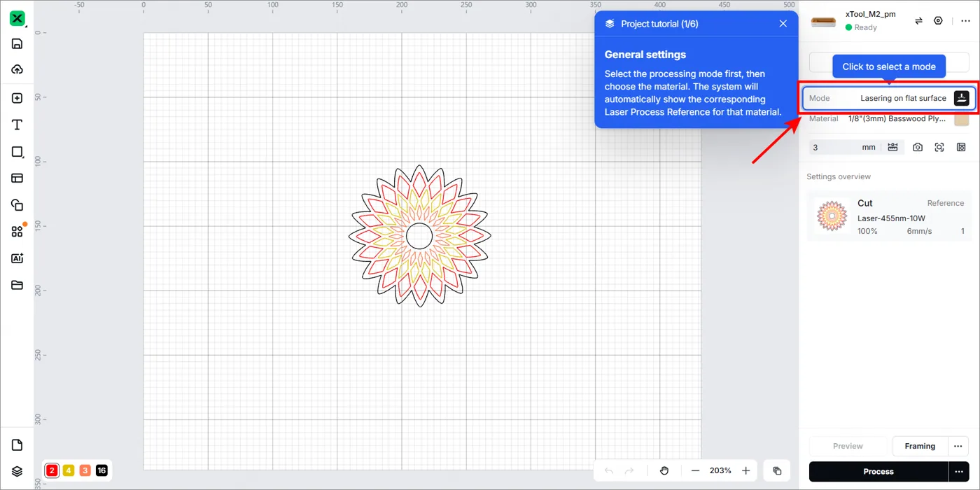
Task: Click the black Process button
Action: [x=878, y=472]
